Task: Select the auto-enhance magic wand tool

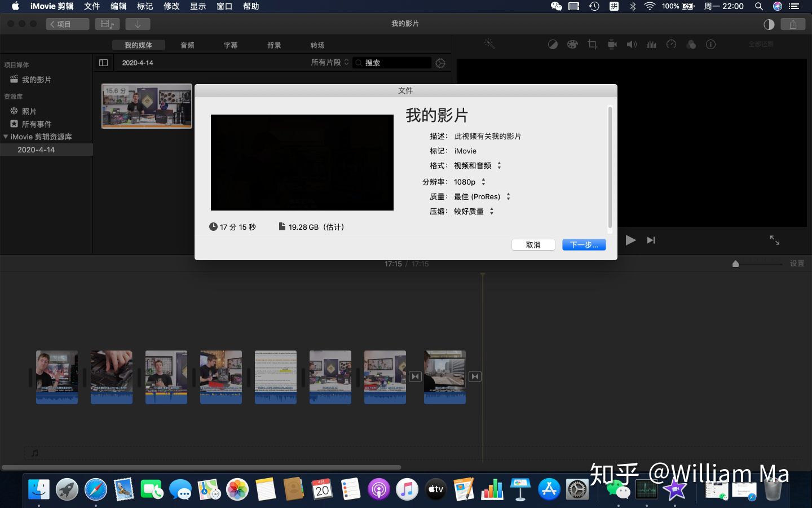Action: click(489, 44)
